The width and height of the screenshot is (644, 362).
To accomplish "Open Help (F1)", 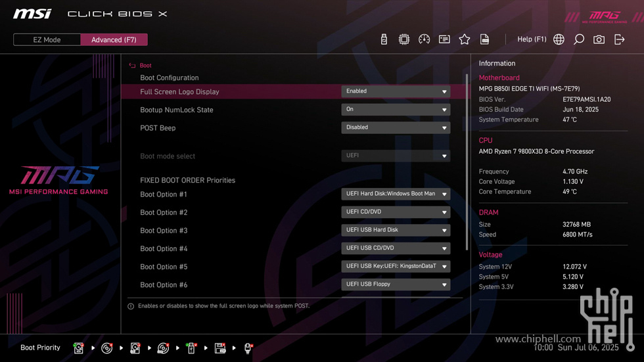I will pyautogui.click(x=532, y=39).
